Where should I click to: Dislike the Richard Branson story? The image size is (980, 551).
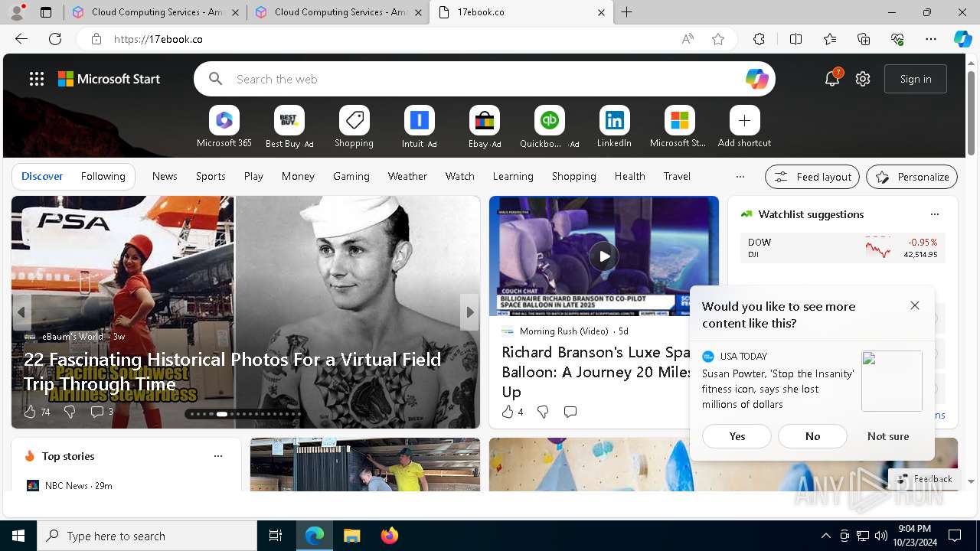(x=543, y=412)
